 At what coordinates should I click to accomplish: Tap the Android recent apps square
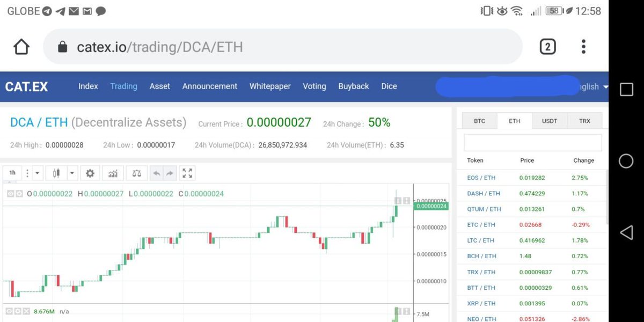[x=626, y=89]
